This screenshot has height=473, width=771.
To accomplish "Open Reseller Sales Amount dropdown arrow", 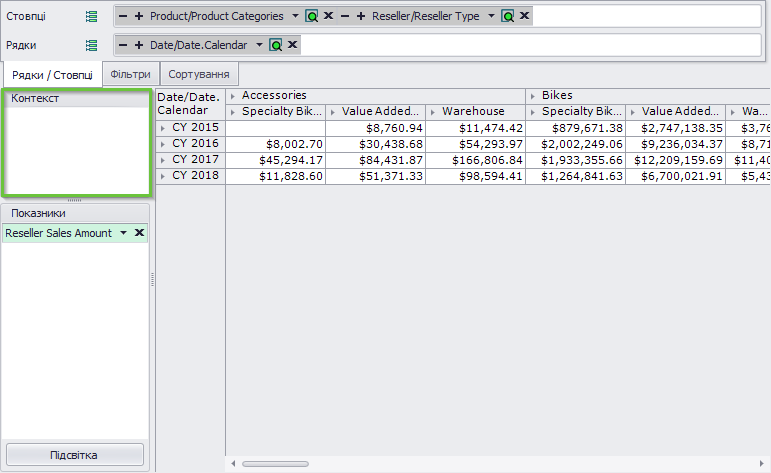I will coord(123,233).
